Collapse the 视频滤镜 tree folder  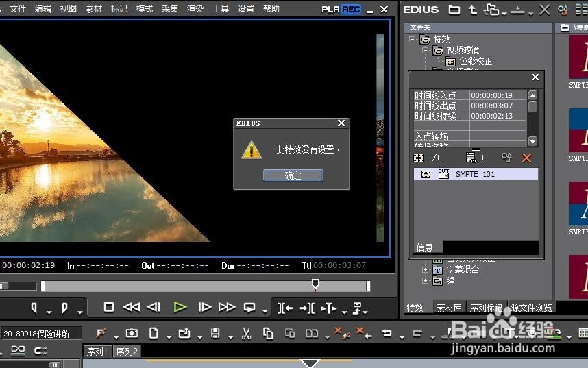pos(425,50)
